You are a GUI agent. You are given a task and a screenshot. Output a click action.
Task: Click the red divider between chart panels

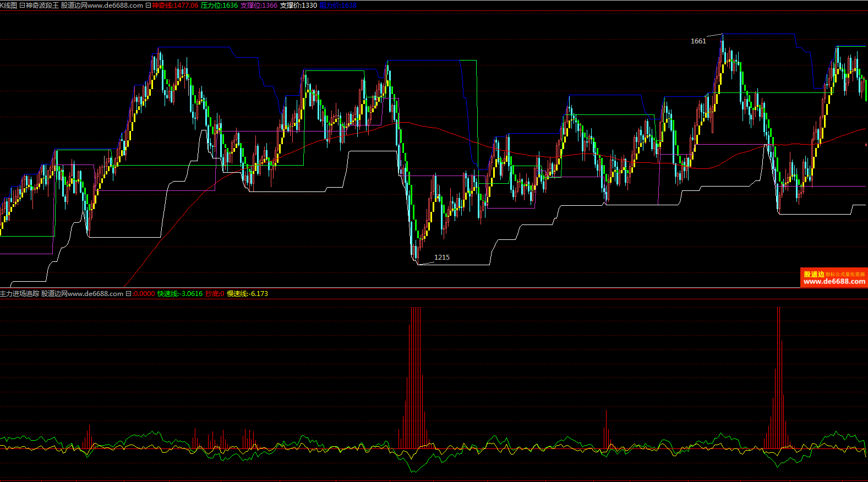tap(434, 288)
